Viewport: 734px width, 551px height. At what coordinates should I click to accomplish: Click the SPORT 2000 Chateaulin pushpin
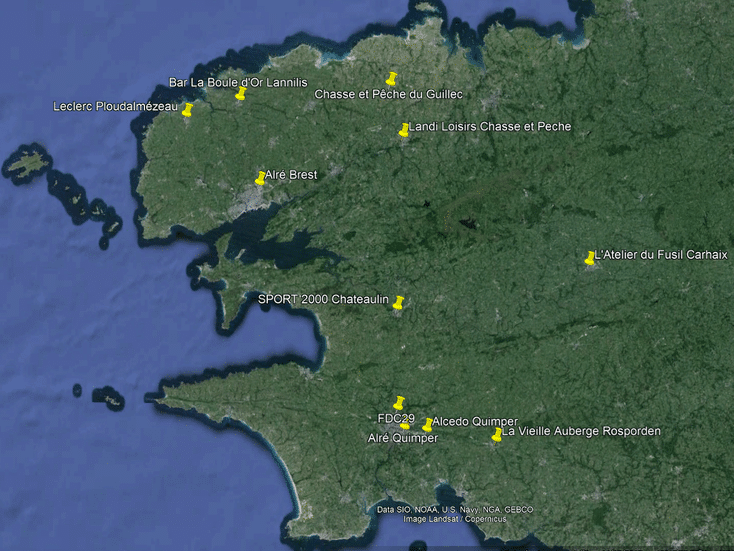pos(398,301)
